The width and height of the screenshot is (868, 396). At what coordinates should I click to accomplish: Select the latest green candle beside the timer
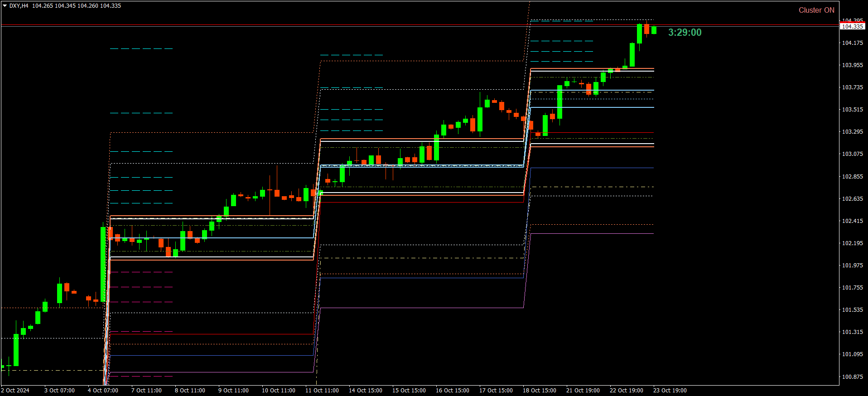654,30
